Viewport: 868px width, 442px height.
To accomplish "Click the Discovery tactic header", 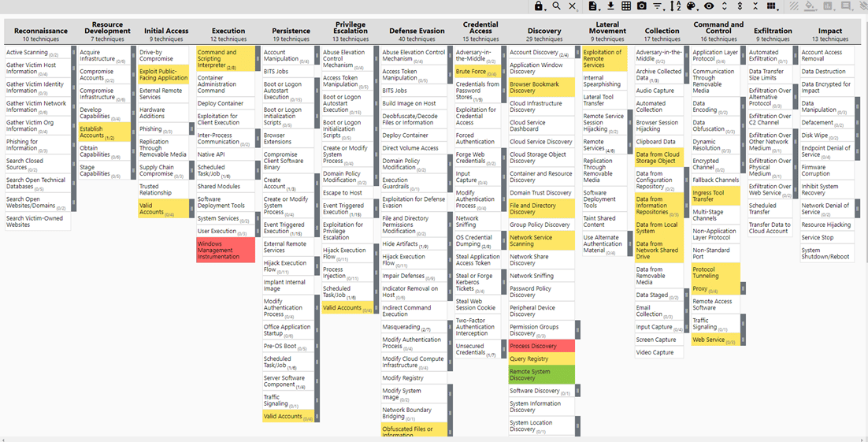I will 544,31.
